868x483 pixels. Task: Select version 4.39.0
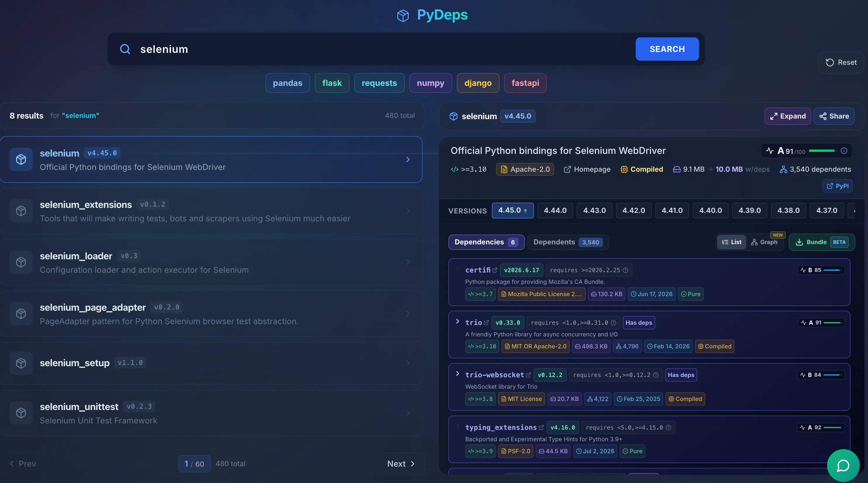(749, 211)
